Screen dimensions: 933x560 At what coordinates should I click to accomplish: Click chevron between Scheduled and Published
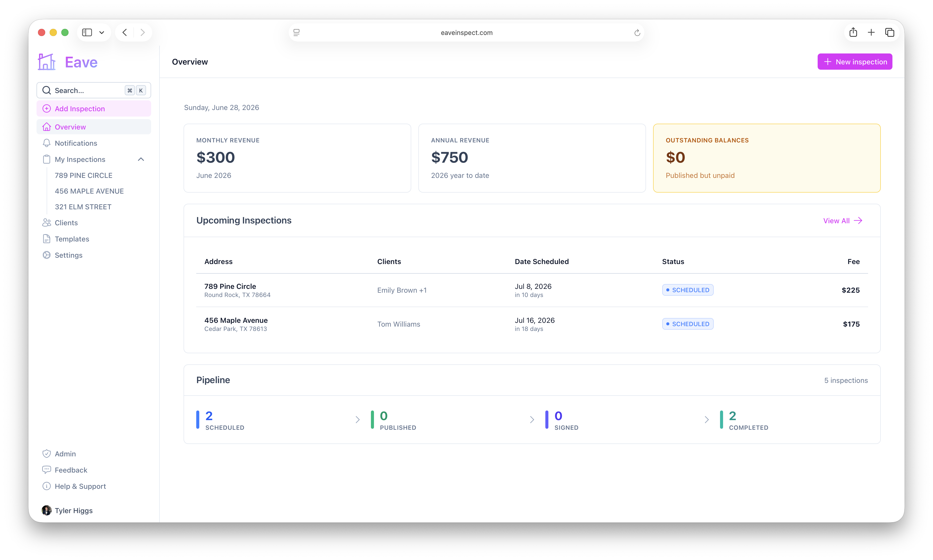point(357,420)
